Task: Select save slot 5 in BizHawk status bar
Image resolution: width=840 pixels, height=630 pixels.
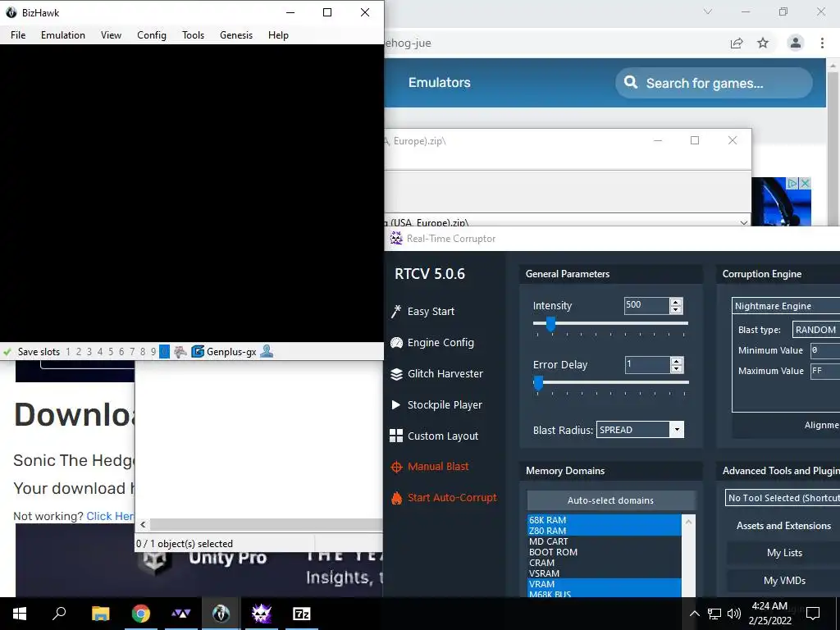Action: pos(111,352)
